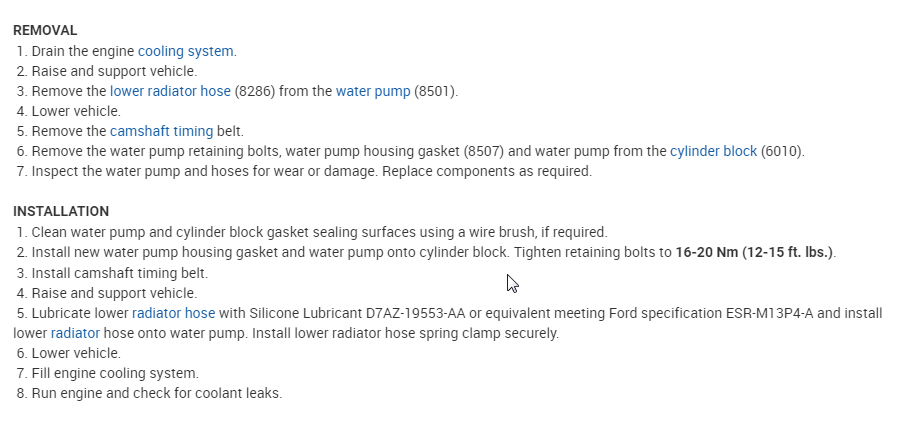This screenshot has width=906, height=433.
Task: Click the "Run engine and check for coolant leaks" step
Action: pyautogui.click(x=157, y=393)
